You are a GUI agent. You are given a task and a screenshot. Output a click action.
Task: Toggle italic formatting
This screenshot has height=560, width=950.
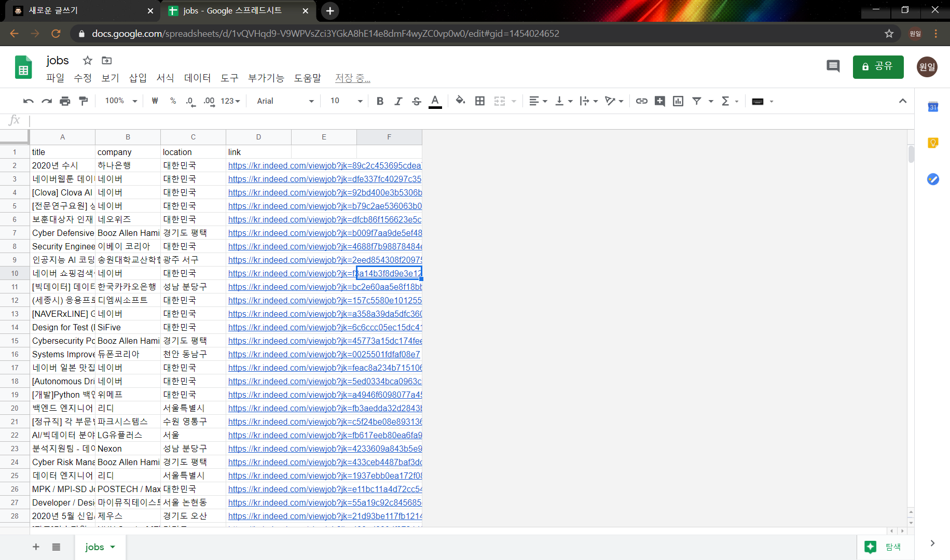click(398, 101)
